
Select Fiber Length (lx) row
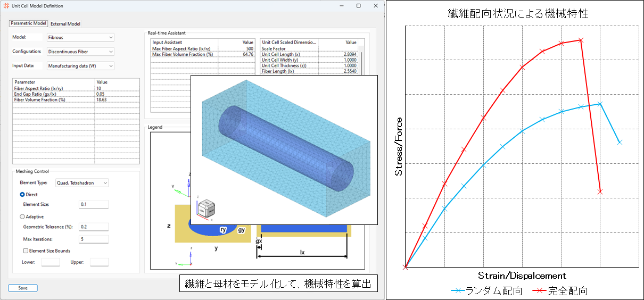tap(309, 71)
